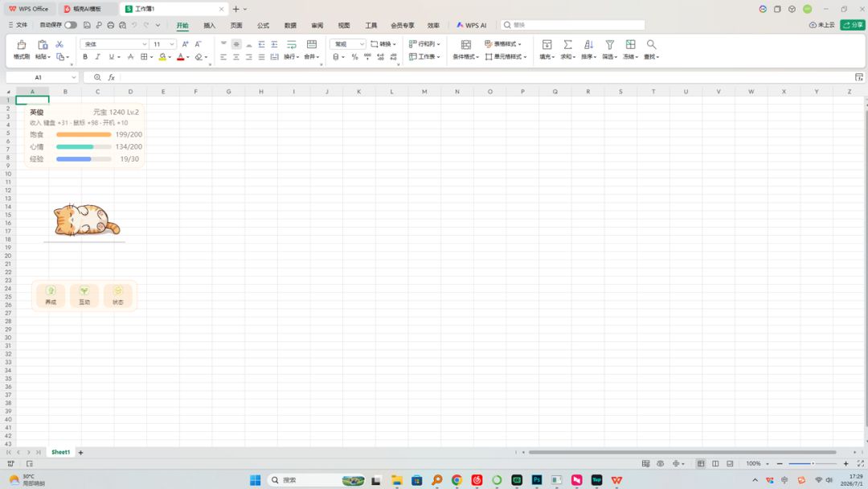
Task: Click the Cut scissors icon
Action: pyautogui.click(x=59, y=44)
